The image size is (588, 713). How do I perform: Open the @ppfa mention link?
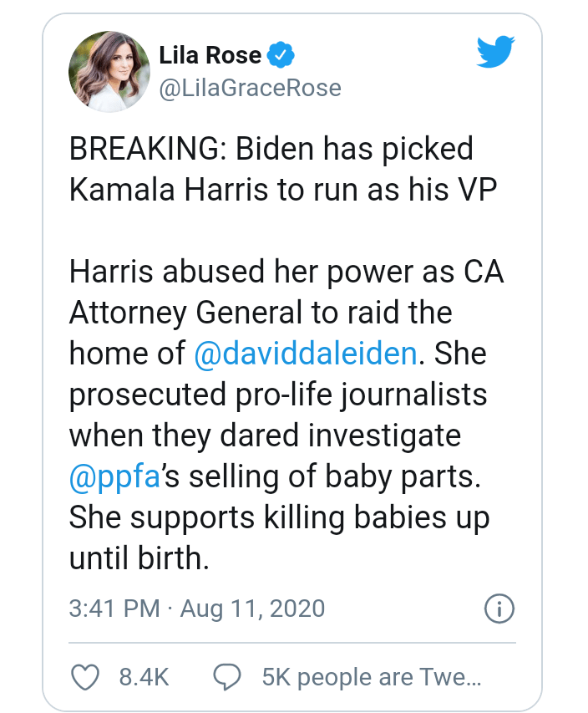[114, 476]
